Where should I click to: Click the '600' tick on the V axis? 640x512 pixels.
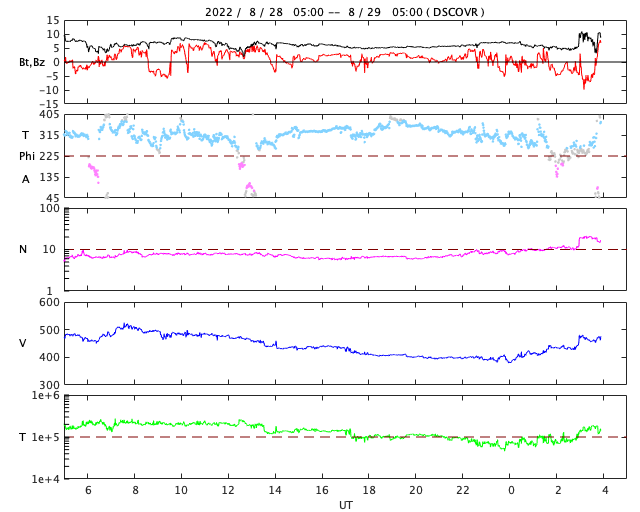tap(49, 303)
